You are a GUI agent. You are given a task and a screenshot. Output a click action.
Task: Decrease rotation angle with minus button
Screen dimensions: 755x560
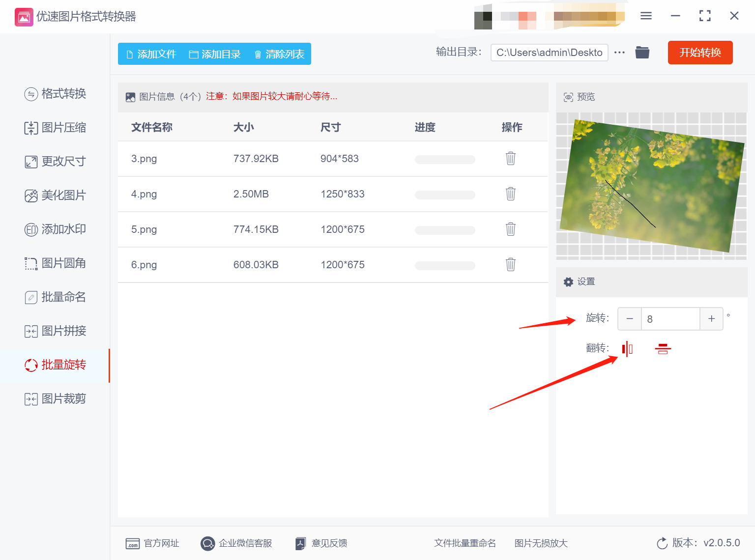click(x=630, y=319)
